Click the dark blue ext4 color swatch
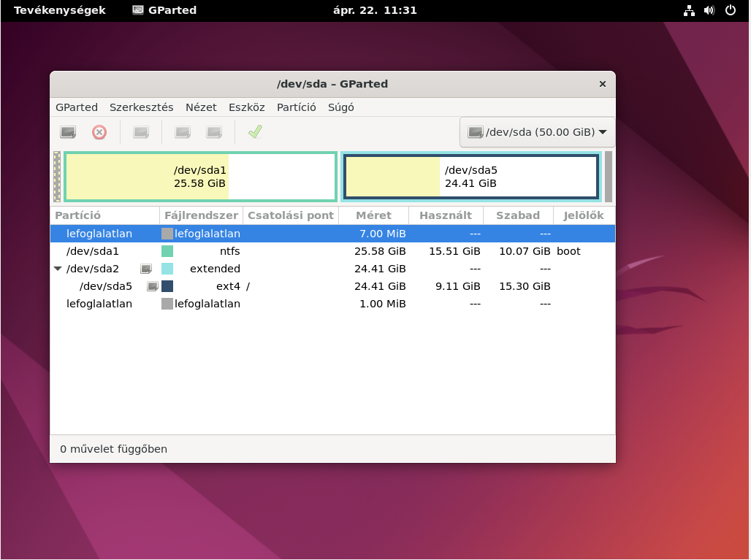The width and height of the screenshot is (751, 560). tap(167, 286)
